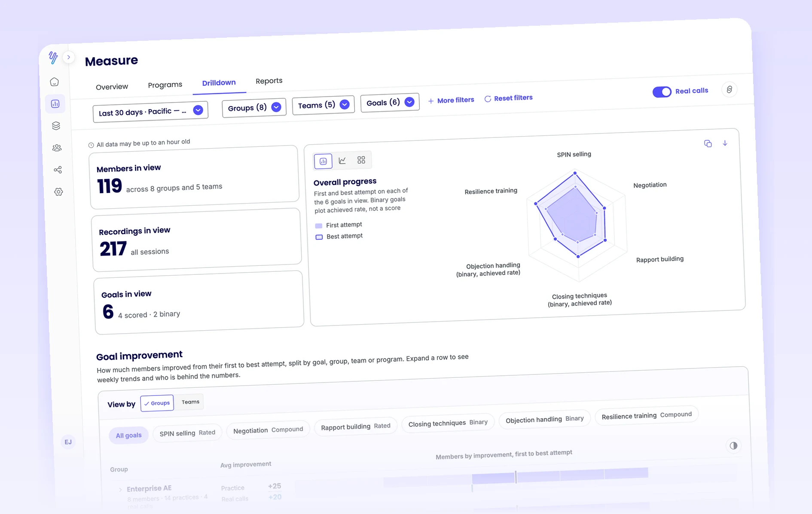This screenshot has width=812, height=514.
Task: Open the Goals (6) filter dropdown
Action: (390, 102)
